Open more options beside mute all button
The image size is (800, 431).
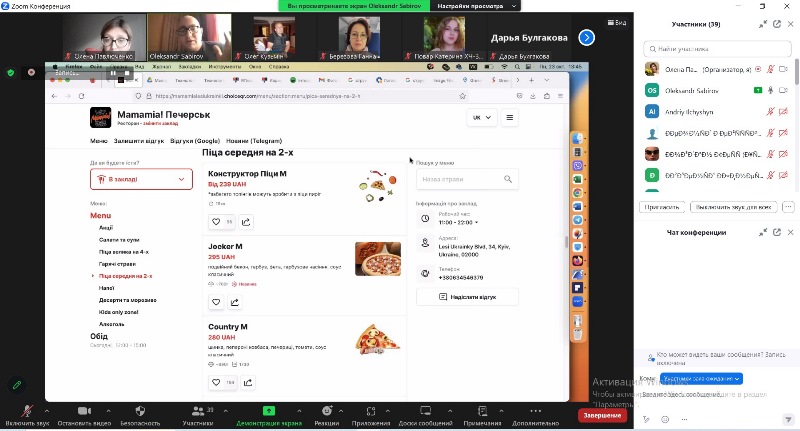pos(788,207)
